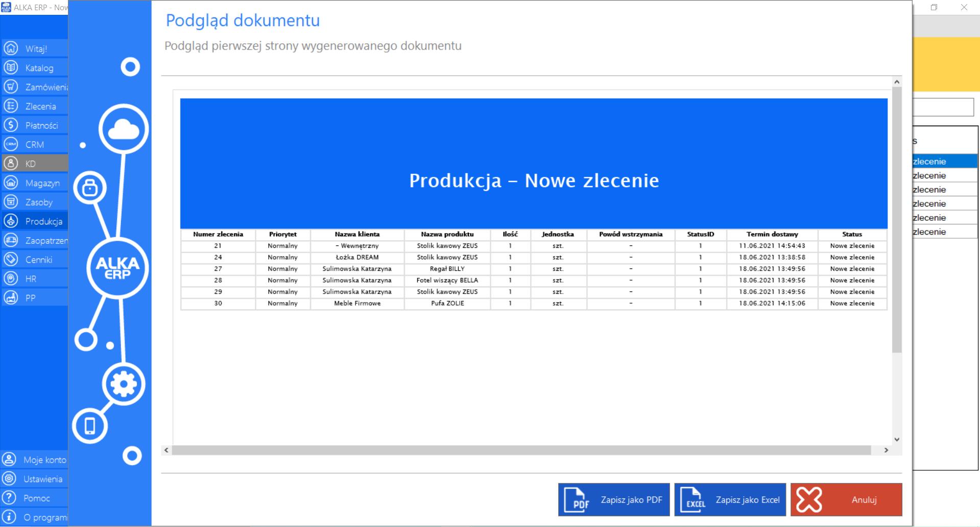Viewport: 980px width, 527px height.
Task: Cancel preview with Anuluj button
Action: (x=846, y=499)
